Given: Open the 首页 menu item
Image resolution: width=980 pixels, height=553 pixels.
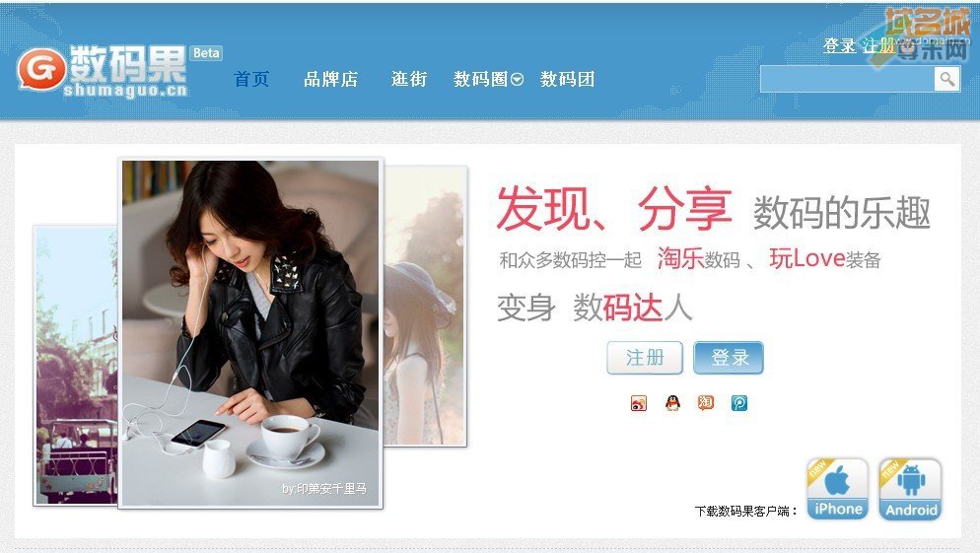Looking at the screenshot, I should click(x=251, y=80).
